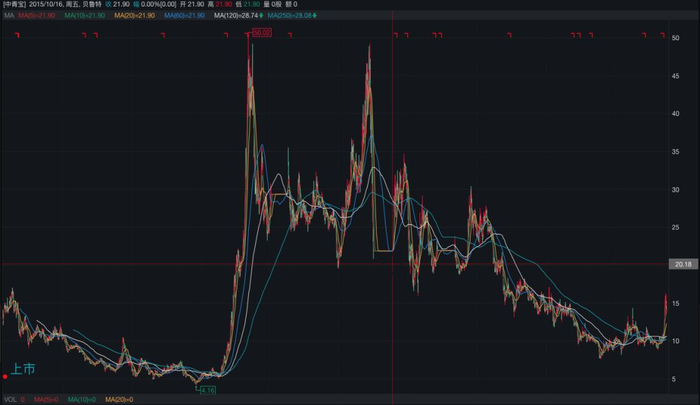Click the VOL panel MA(20)=0 label
Screen dimensions: 700x405
coord(119,400)
